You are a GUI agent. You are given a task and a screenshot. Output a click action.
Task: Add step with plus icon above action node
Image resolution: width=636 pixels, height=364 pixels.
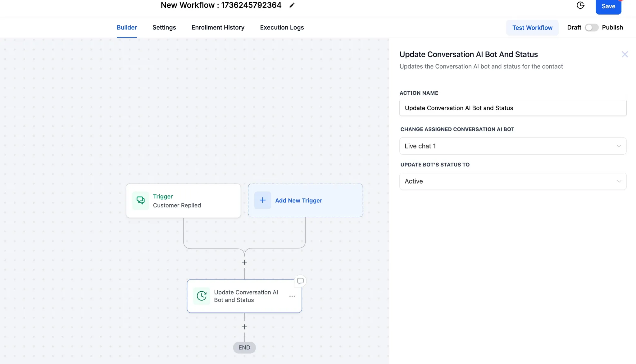[x=244, y=262]
